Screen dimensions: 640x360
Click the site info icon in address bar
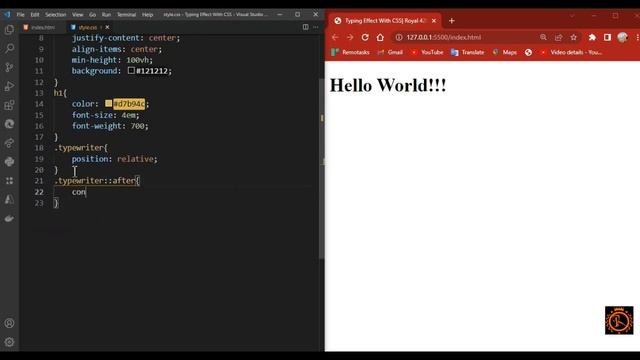(x=399, y=37)
